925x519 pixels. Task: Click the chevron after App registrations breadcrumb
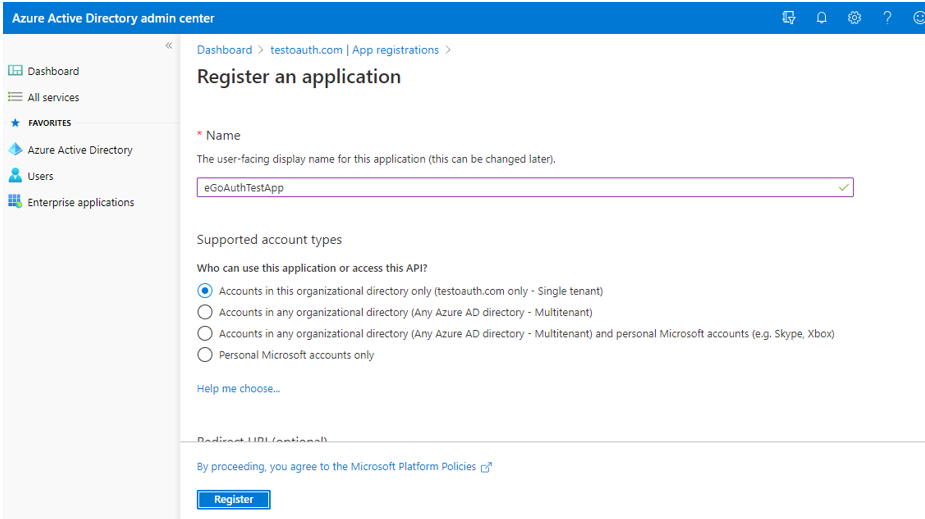(x=448, y=50)
